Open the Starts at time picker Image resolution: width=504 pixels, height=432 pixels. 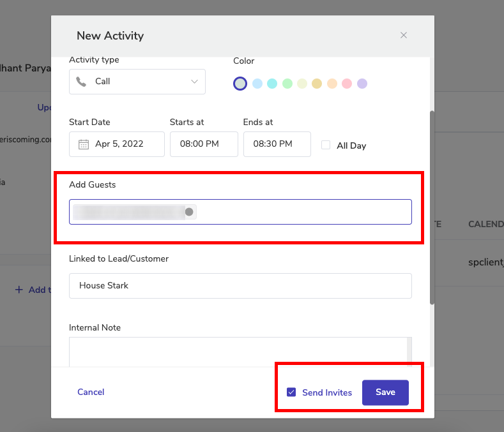click(203, 144)
